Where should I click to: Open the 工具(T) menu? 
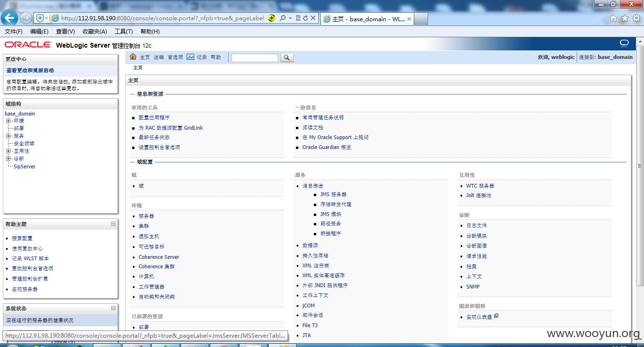[x=124, y=32]
